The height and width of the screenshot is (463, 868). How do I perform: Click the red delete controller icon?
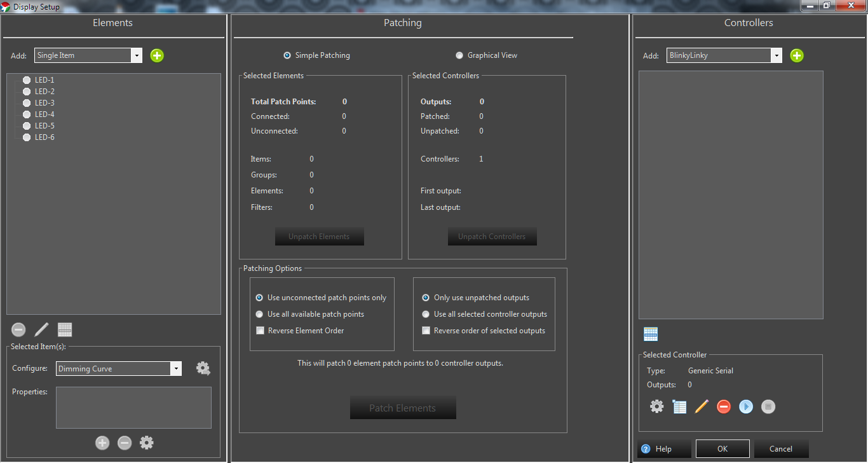pos(724,406)
